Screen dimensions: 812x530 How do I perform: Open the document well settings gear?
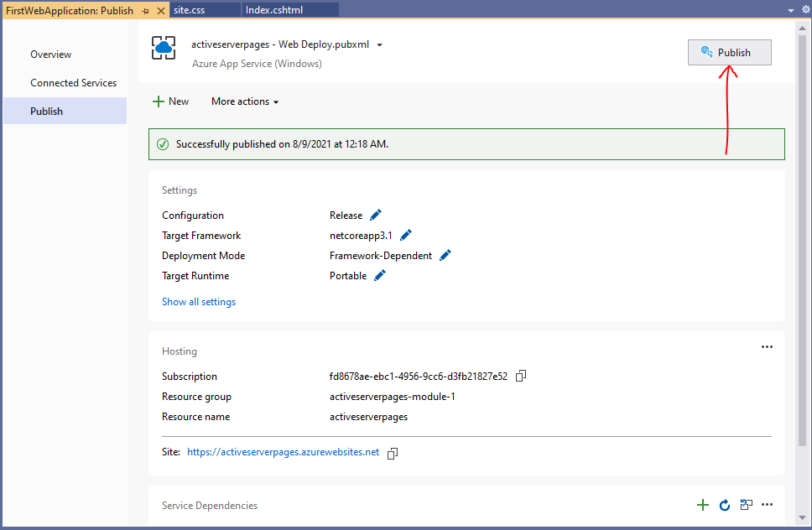[806, 9]
